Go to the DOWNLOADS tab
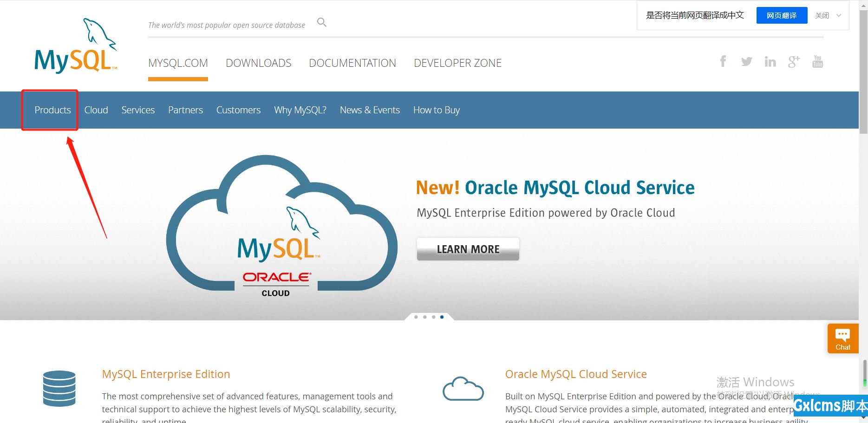The height and width of the screenshot is (423, 868). (x=259, y=63)
